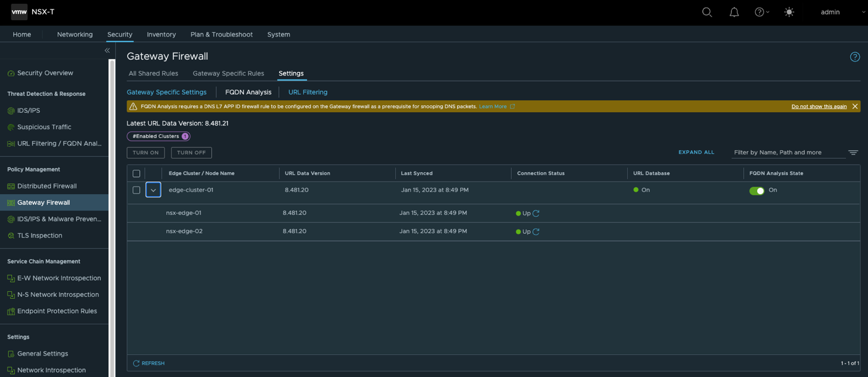Select the Security tab
Screen dimensions: 868x377
point(120,35)
